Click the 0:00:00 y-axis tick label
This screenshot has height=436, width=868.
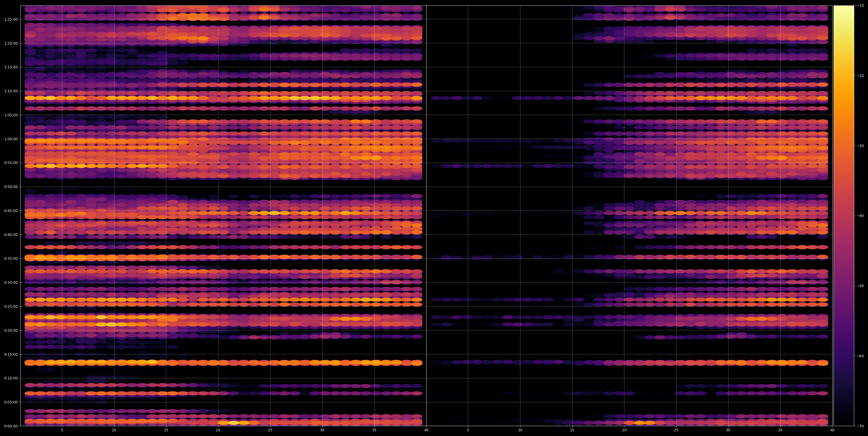(11, 426)
